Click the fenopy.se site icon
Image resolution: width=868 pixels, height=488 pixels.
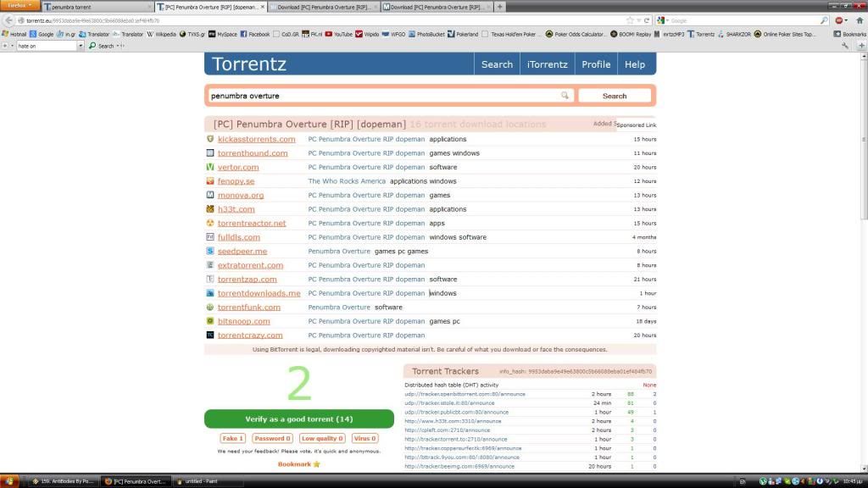click(210, 181)
